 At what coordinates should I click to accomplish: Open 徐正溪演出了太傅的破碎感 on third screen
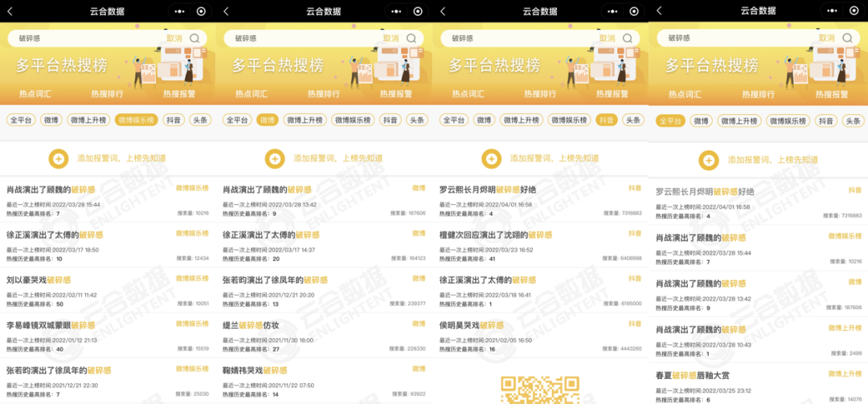tap(541, 291)
